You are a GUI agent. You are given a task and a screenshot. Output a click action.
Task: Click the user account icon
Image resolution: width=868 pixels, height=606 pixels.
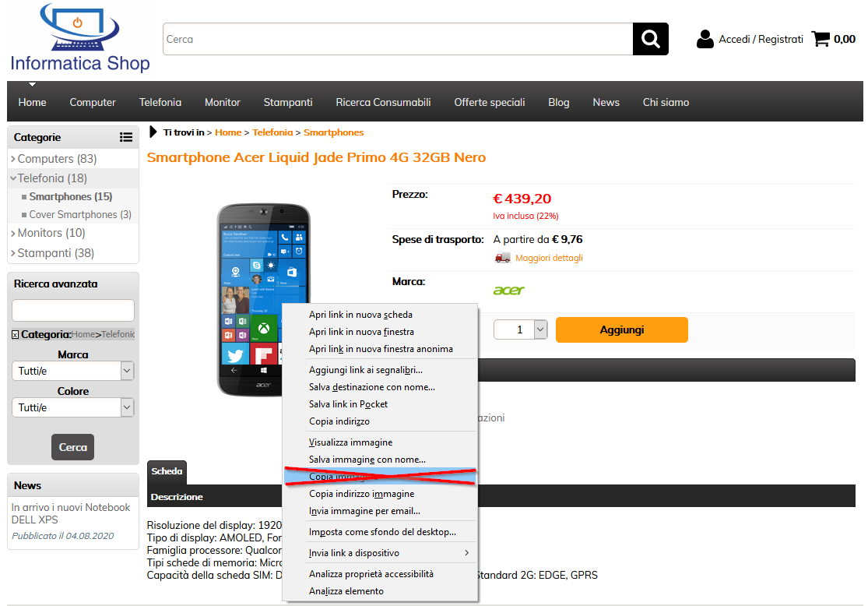tap(705, 39)
